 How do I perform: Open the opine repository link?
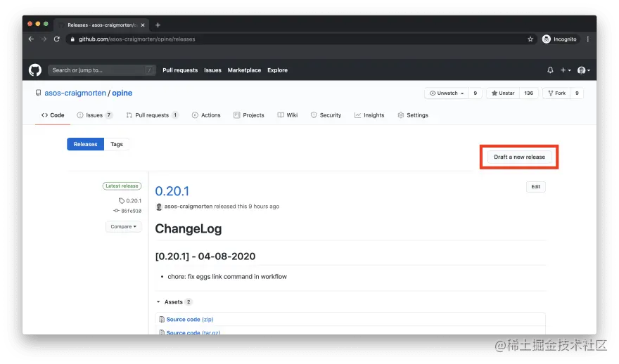(x=122, y=93)
